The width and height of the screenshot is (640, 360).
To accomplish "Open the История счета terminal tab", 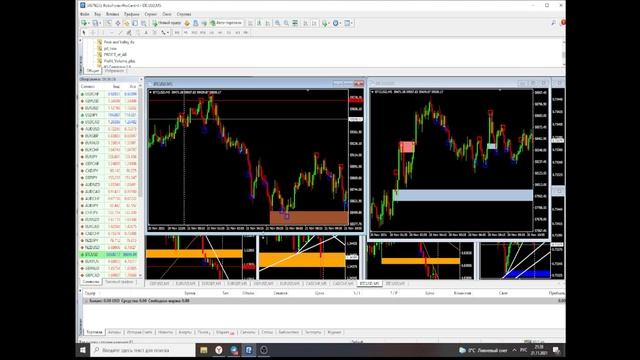I will tap(140, 332).
